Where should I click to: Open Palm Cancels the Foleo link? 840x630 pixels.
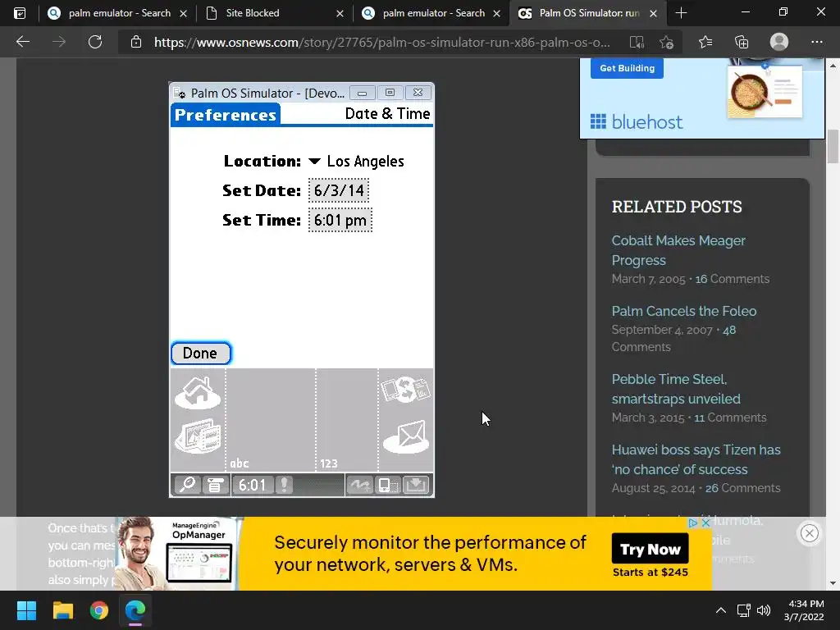point(684,311)
